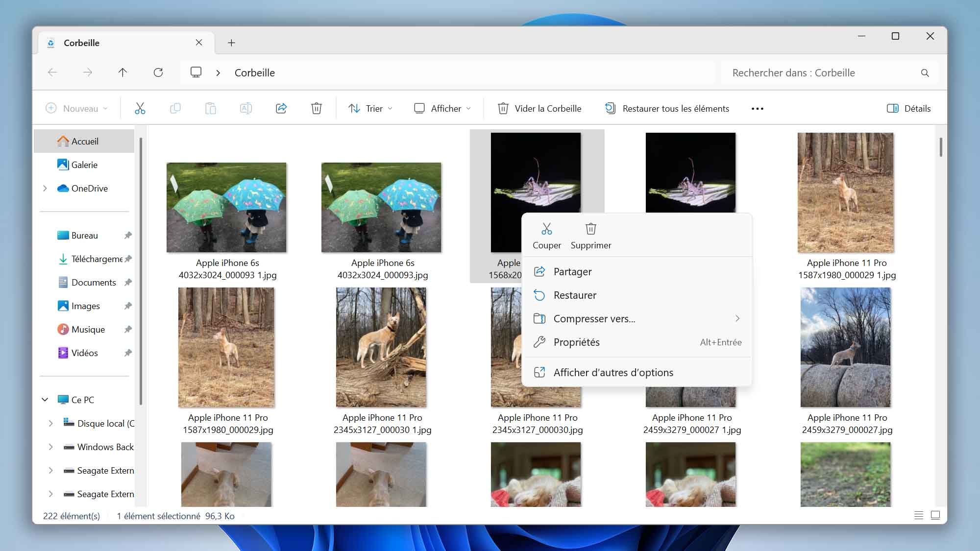Navigate forward with the right arrow
980x551 pixels.
[88, 72]
